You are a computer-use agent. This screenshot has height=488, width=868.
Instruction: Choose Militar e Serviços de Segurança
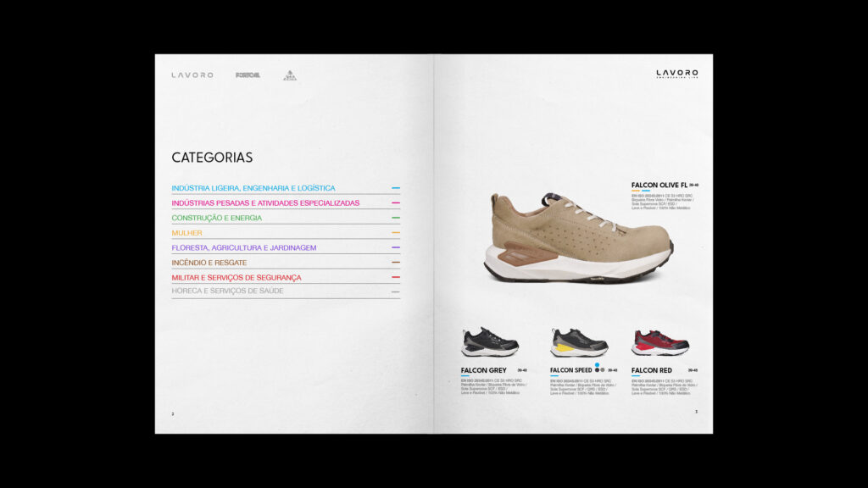pos(236,278)
